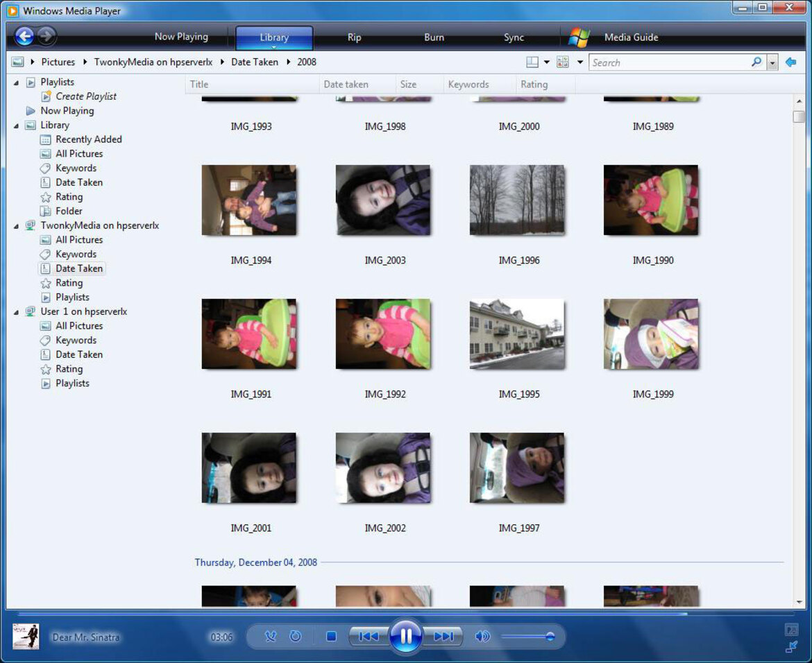Image resolution: width=812 pixels, height=663 pixels.
Task: Toggle the repeat button
Action: coord(295,636)
